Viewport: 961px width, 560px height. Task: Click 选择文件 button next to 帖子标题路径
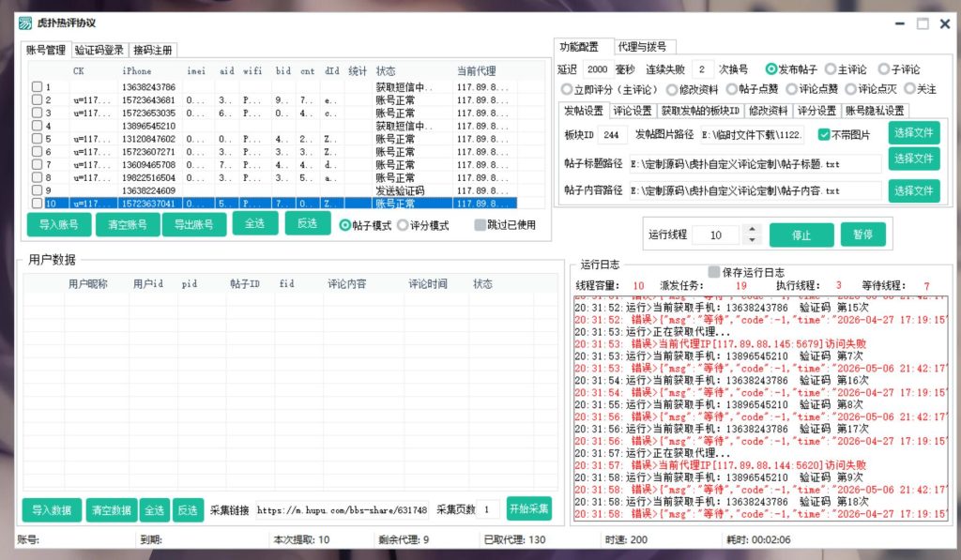tap(914, 159)
